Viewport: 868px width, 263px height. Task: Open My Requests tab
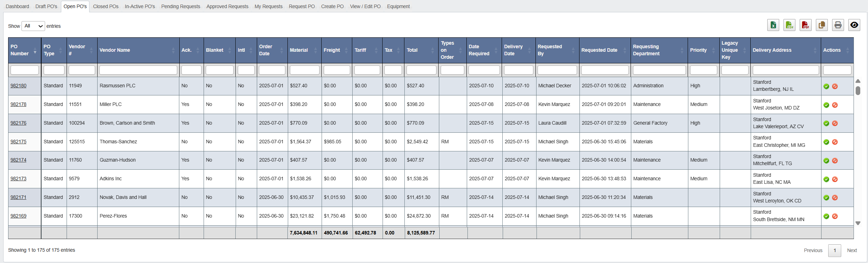(268, 6)
